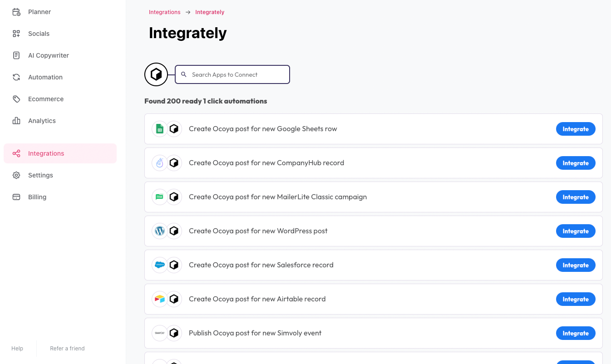Image resolution: width=611 pixels, height=364 pixels.
Task: Open the Automation page
Action: tap(60, 77)
